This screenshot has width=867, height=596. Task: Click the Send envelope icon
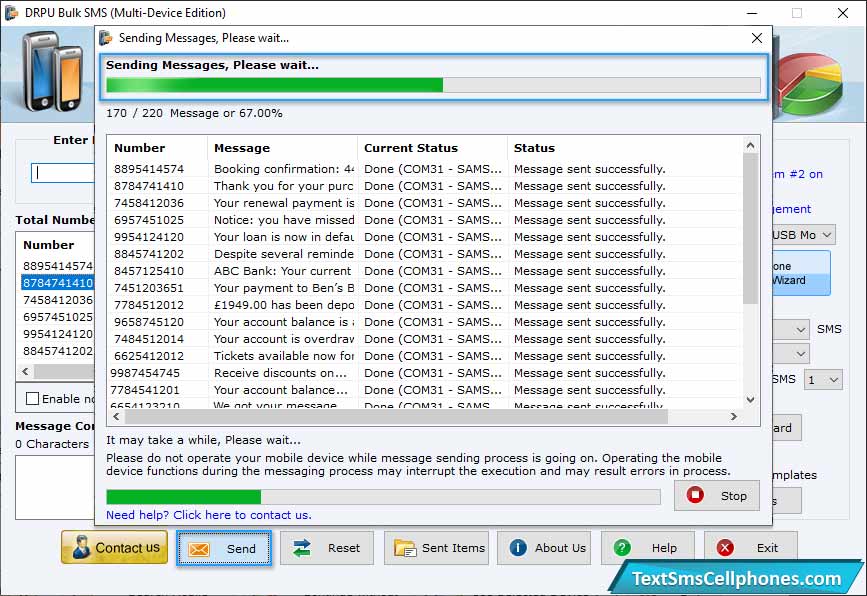pos(199,549)
